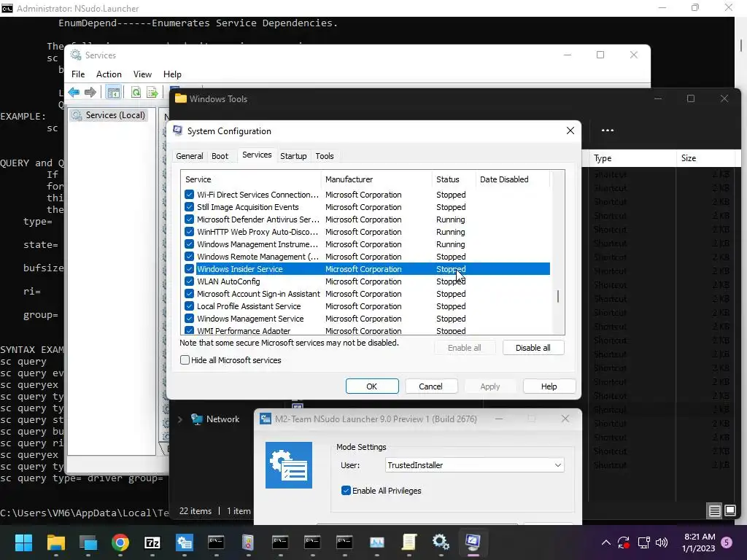The width and height of the screenshot is (747, 560).
Task: Sort by the Manufacturer column header
Action: click(x=376, y=179)
